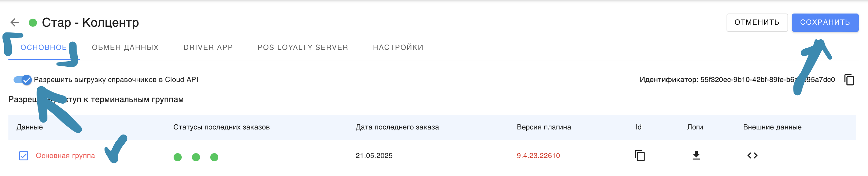Toggle Cloud API export switch

(23, 80)
